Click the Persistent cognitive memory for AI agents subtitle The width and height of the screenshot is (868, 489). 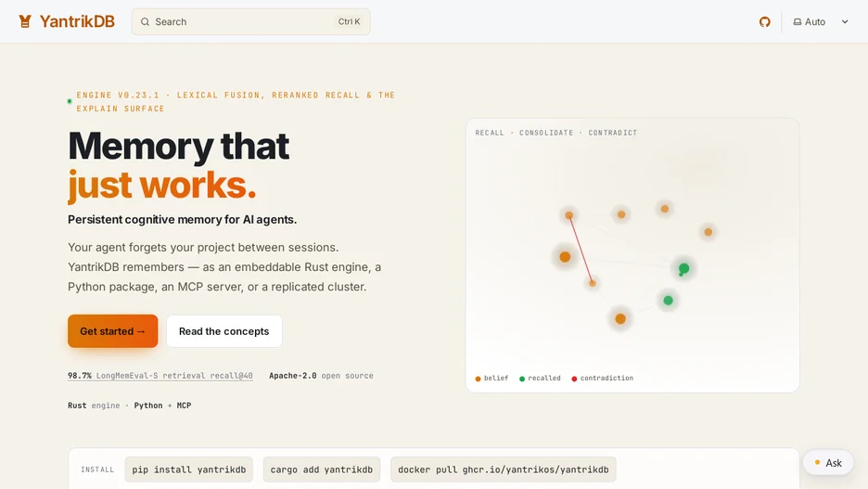tap(182, 219)
